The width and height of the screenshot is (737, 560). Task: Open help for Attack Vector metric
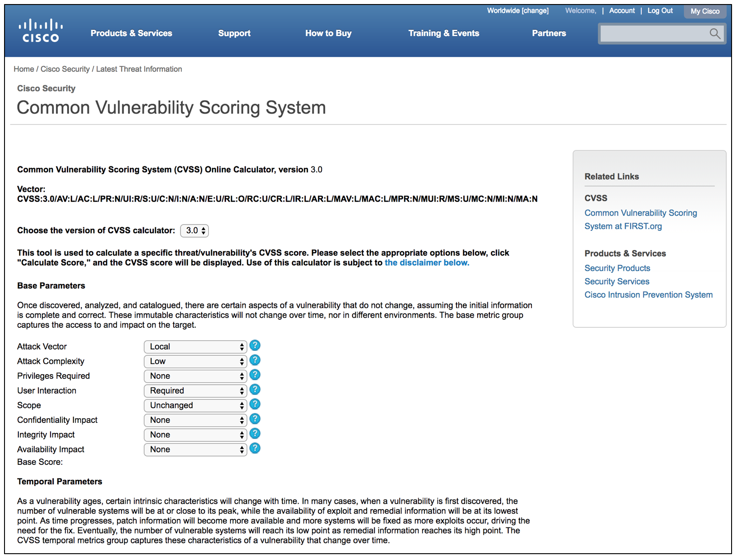point(255,345)
